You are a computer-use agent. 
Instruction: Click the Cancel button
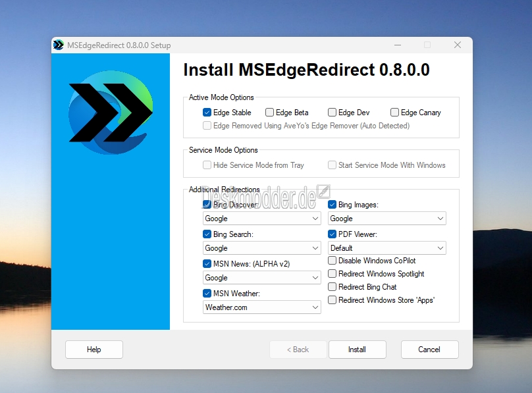click(429, 350)
